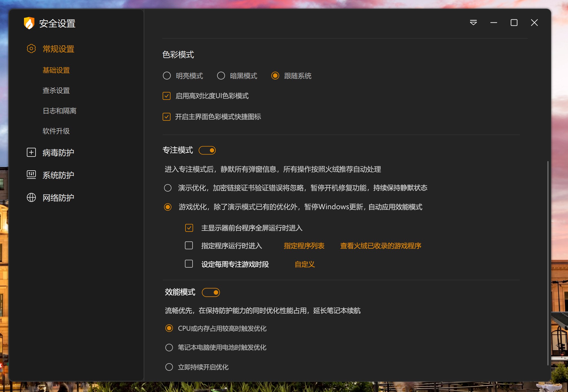Viewport: 568px width, 392px height.
Task: Click the 网络防护 globe icon
Action: click(x=31, y=197)
